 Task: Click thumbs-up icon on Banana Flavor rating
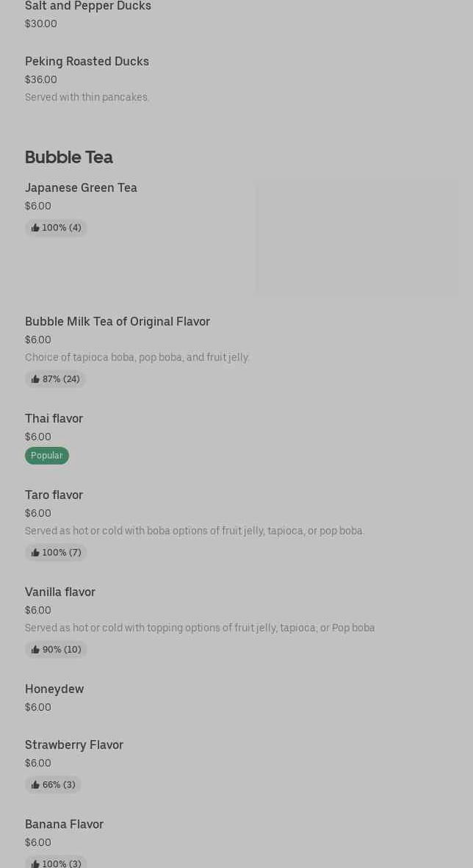[35, 863]
